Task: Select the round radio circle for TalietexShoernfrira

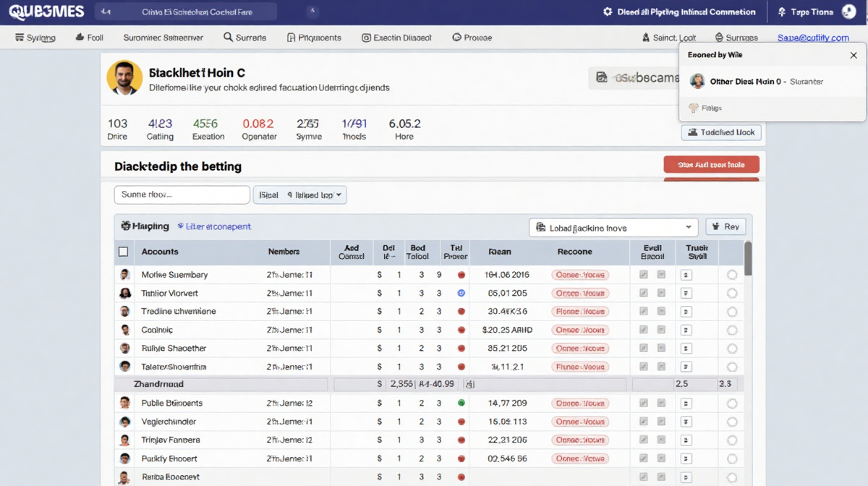Action: [x=732, y=367]
